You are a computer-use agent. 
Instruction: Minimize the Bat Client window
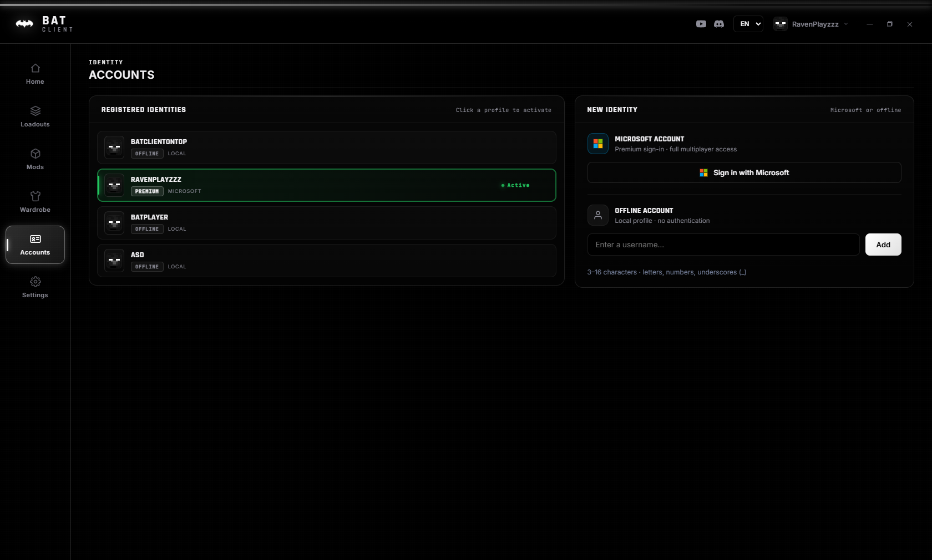[870, 24]
